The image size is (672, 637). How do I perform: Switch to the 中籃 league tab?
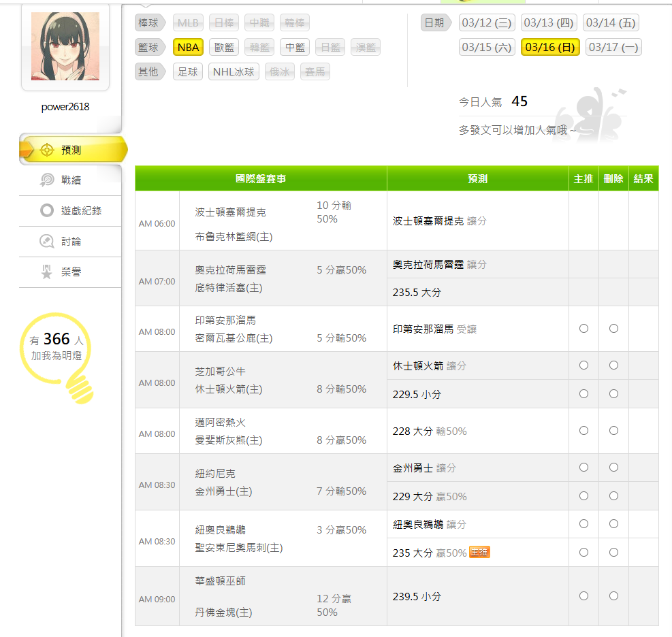[295, 47]
